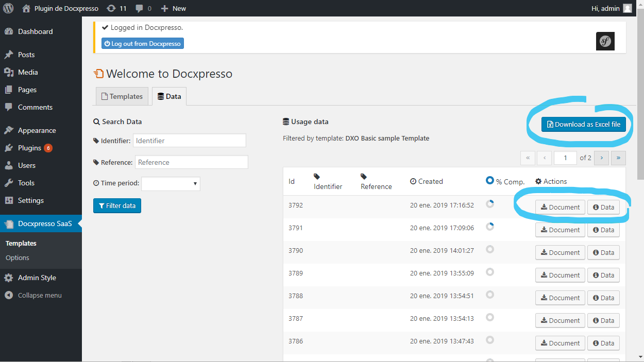This screenshot has width=644, height=362.
Task: Switch to the Data tab
Action: pos(170,96)
